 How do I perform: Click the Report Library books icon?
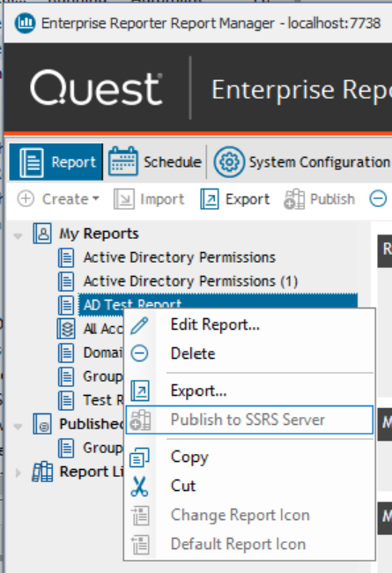click(42, 472)
